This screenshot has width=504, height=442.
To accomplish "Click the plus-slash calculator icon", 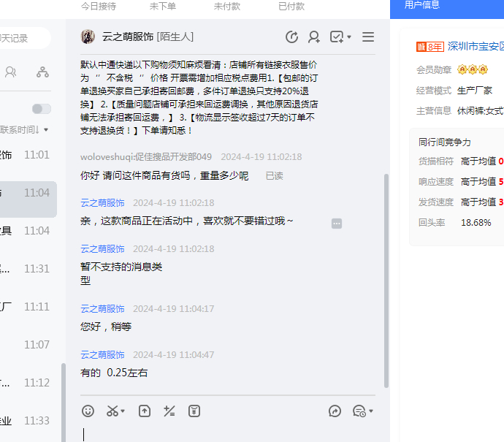I will (x=169, y=411).
